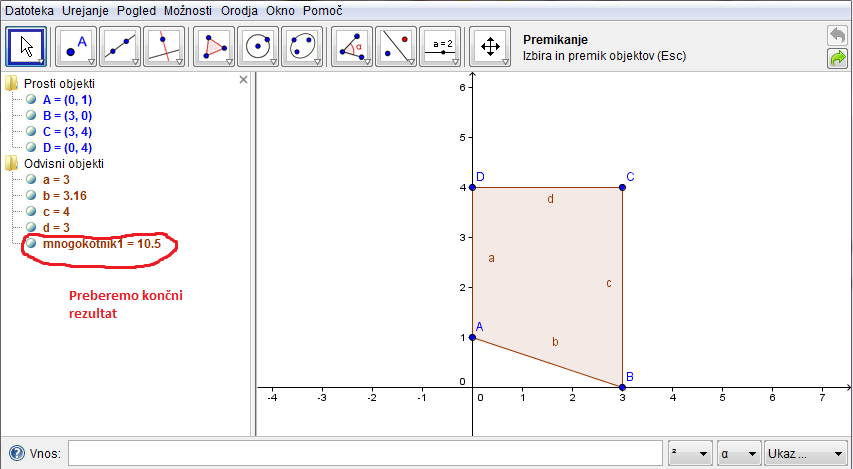
Task: Select the Angle measurement tool
Action: click(x=352, y=47)
